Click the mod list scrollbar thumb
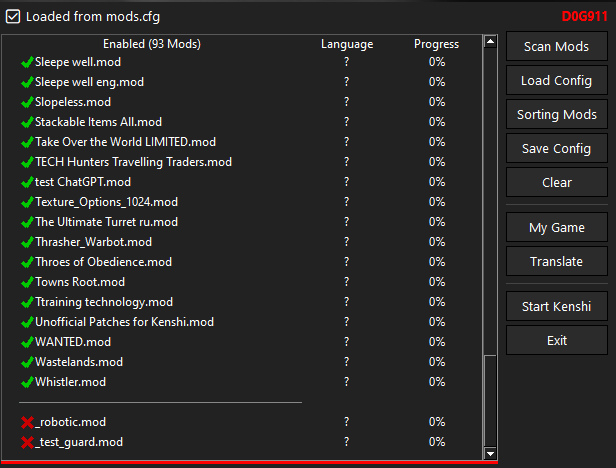 (x=490, y=401)
